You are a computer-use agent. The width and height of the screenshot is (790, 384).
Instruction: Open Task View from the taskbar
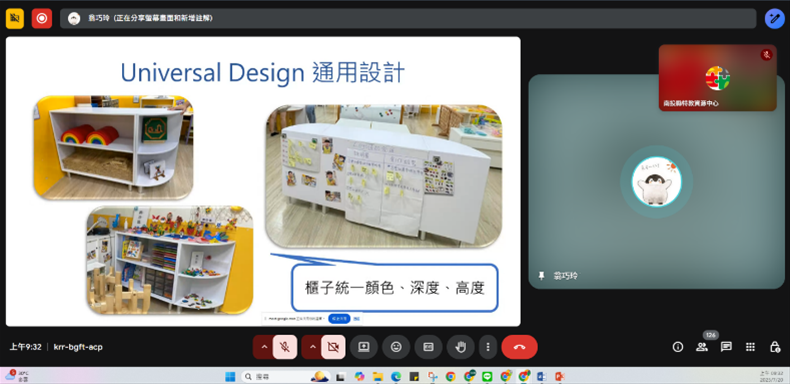click(x=341, y=376)
